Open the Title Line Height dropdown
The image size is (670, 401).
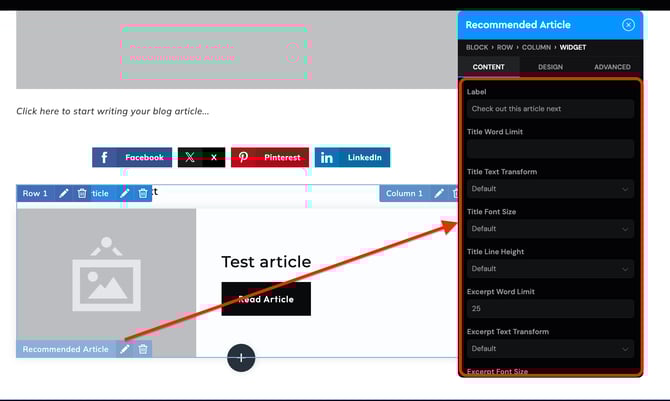click(550, 269)
